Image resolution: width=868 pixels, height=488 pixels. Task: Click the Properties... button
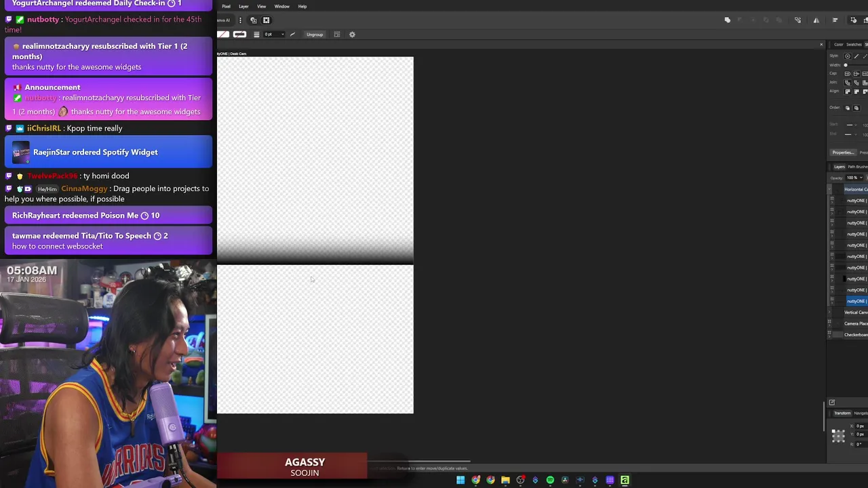842,152
